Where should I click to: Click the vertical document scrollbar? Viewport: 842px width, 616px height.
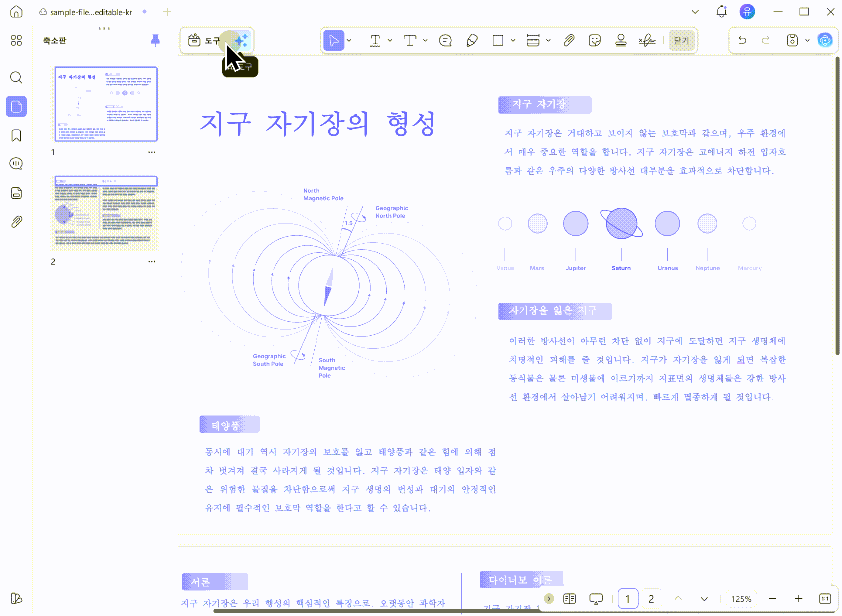[837, 206]
